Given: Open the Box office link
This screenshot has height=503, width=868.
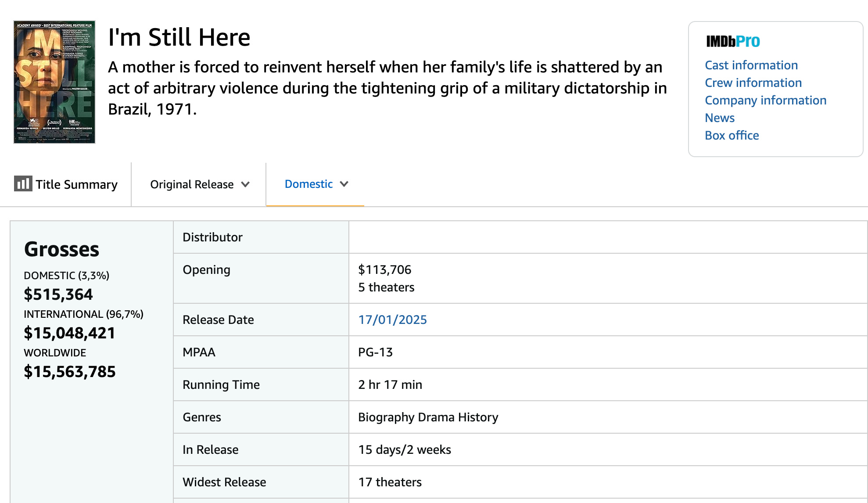Looking at the screenshot, I should [732, 135].
